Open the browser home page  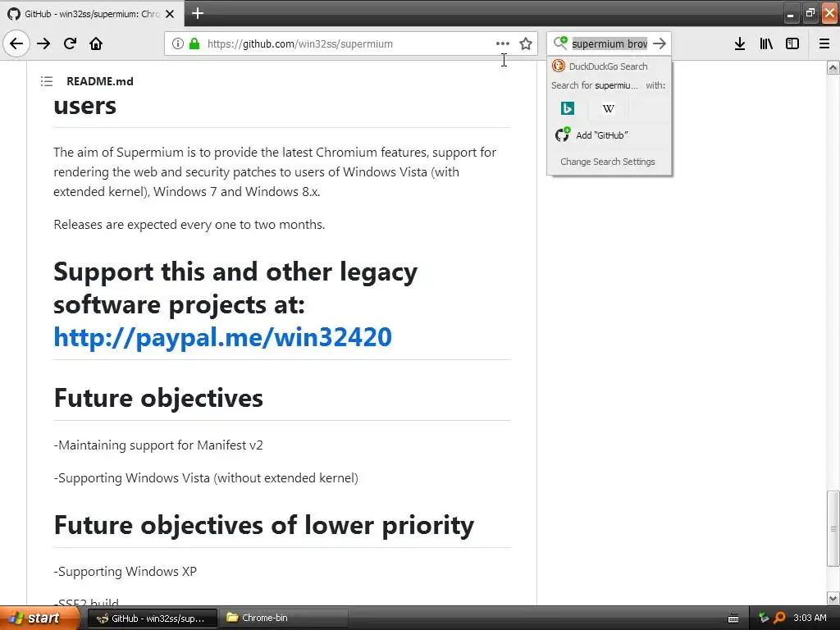(x=96, y=43)
